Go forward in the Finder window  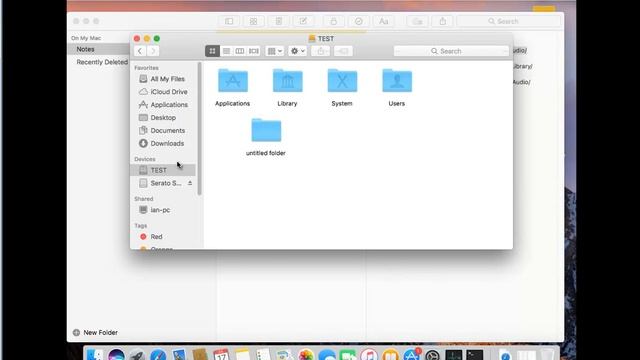coord(153,51)
